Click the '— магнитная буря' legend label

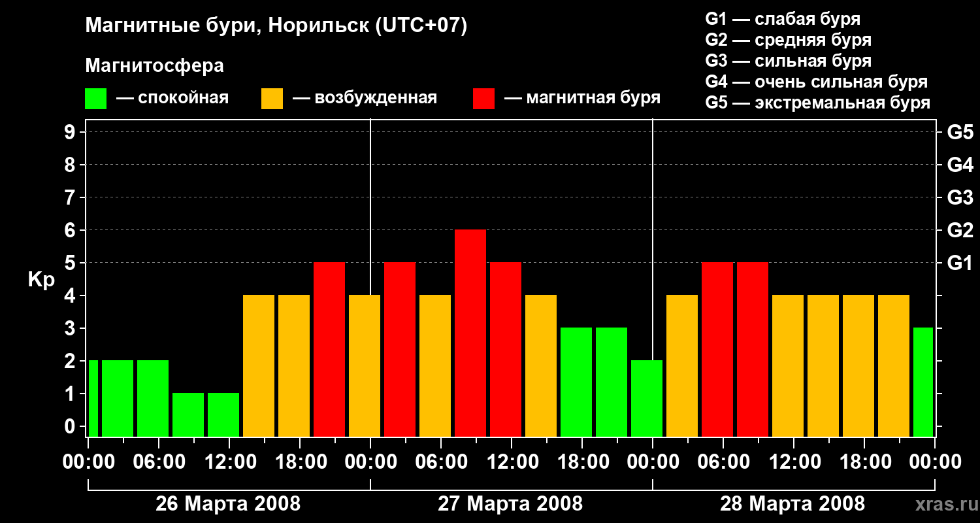click(583, 98)
